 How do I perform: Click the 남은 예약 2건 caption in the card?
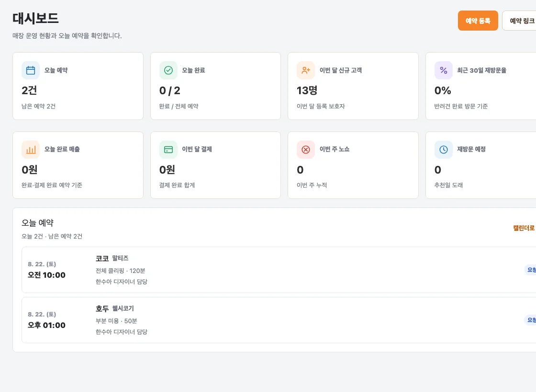(x=38, y=106)
